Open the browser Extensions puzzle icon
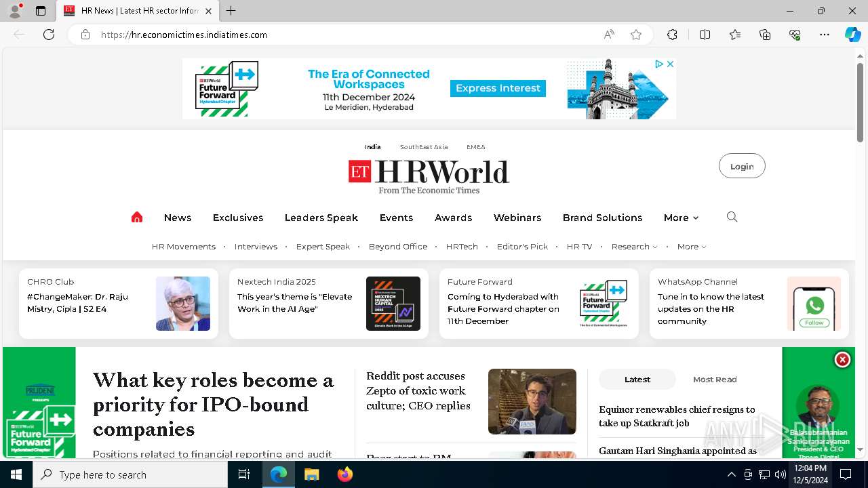 pyautogui.click(x=672, y=35)
